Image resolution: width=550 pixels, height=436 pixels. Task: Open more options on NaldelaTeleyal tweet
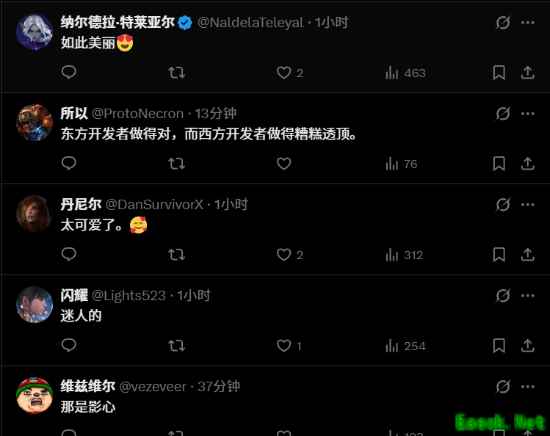click(x=528, y=22)
